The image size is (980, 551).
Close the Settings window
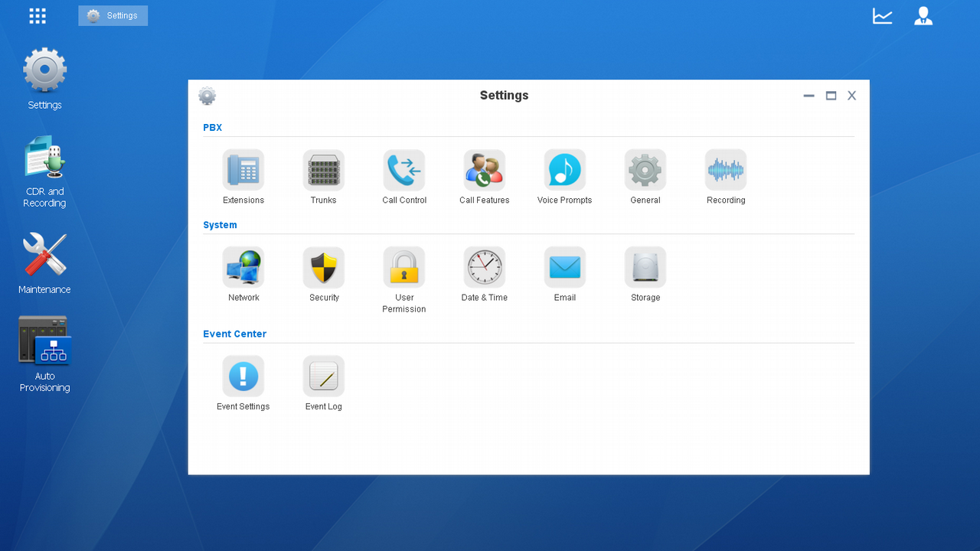click(x=851, y=96)
